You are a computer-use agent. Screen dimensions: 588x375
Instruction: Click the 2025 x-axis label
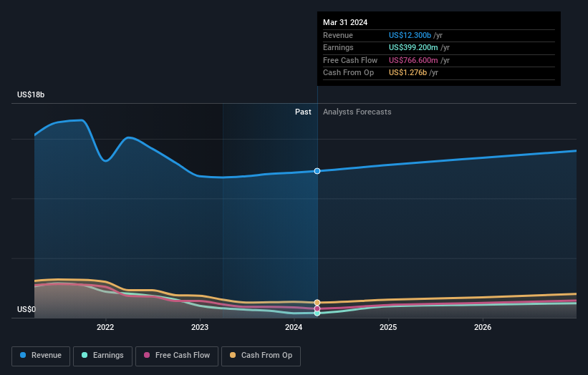[x=388, y=327]
